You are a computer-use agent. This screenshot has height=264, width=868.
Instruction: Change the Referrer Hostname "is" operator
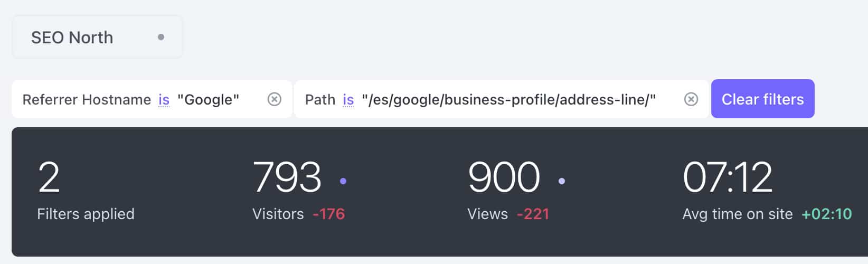point(164,99)
